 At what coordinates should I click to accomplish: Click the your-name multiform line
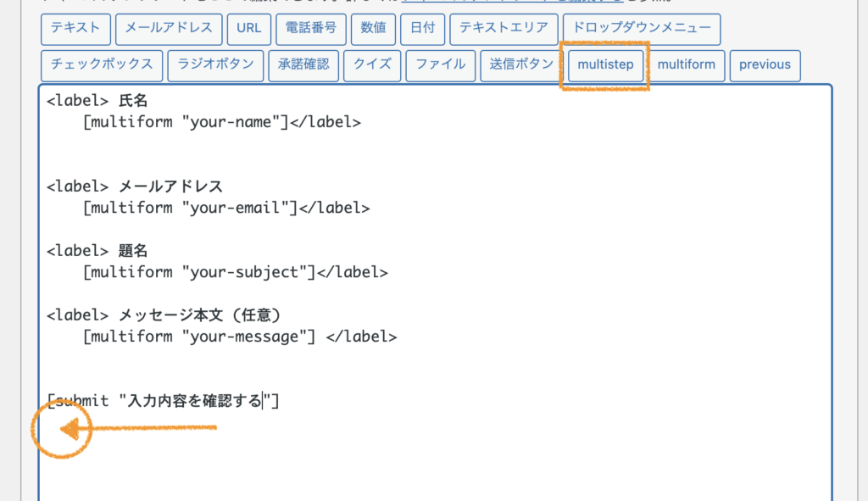click(222, 122)
